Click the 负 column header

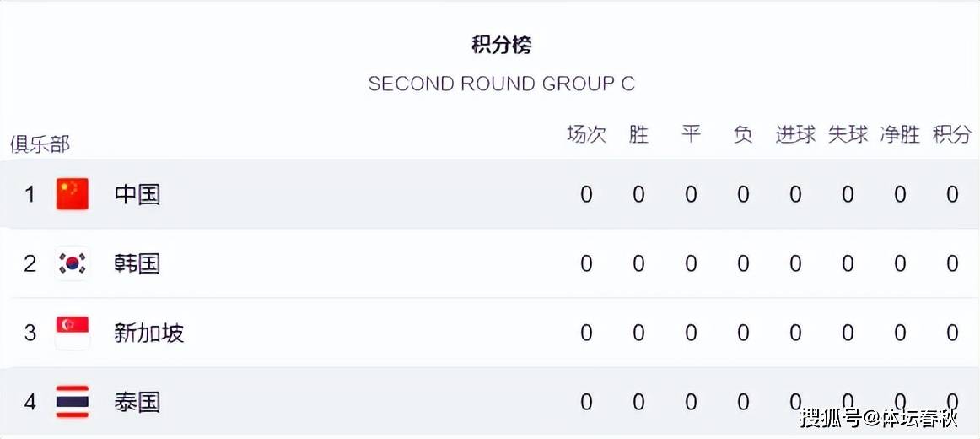coord(743,134)
